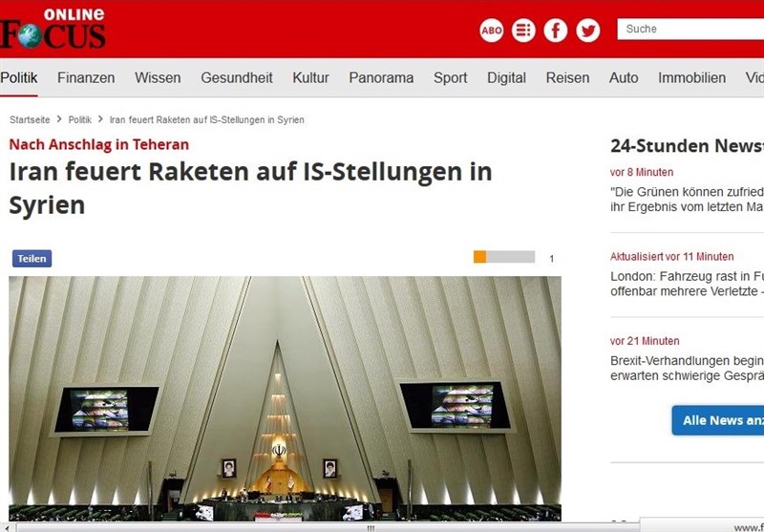Open the Twitter icon in header

[x=588, y=31]
